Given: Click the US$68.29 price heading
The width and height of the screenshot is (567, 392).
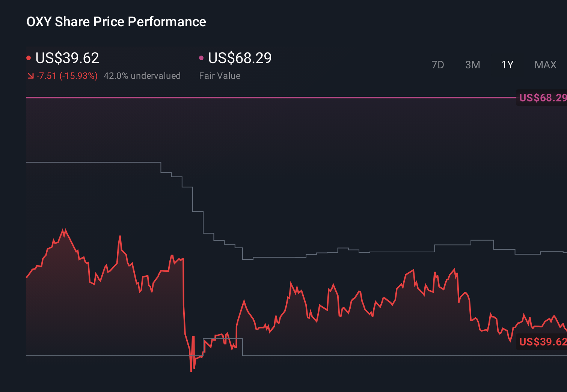Looking at the screenshot, I should click(x=239, y=58).
